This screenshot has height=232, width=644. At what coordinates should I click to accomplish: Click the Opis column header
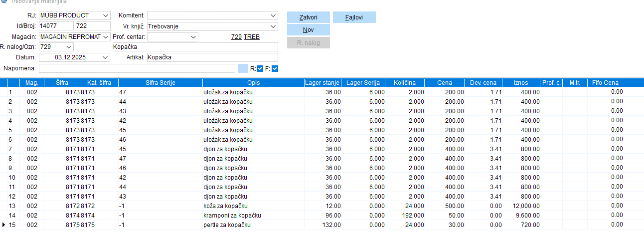click(x=253, y=82)
